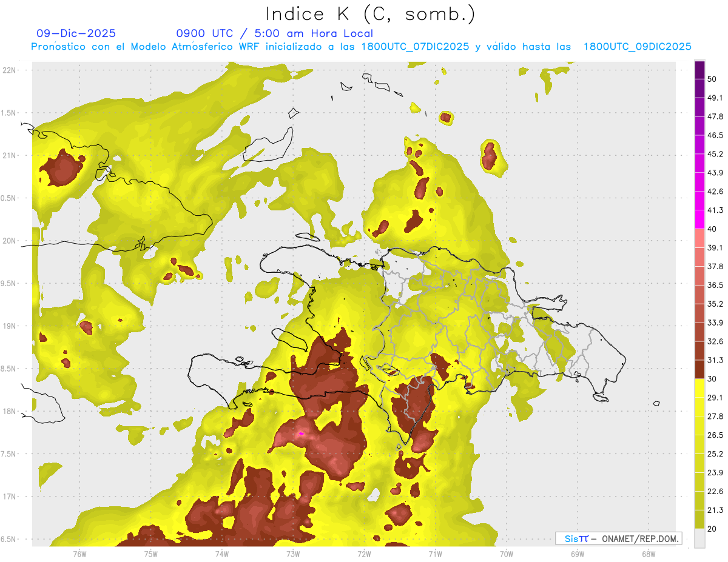The width and height of the screenshot is (728, 562).
Task: Click the longitude axis label "71W"
Action: [x=435, y=554]
